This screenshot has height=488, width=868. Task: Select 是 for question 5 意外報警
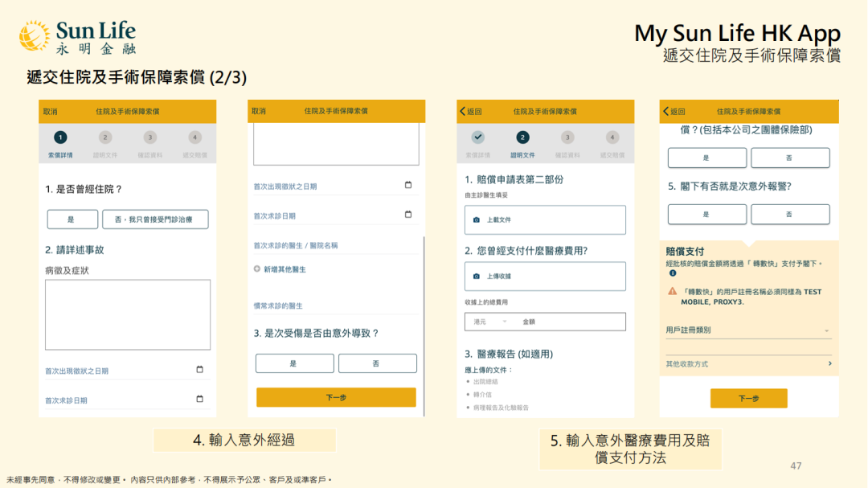[707, 215]
